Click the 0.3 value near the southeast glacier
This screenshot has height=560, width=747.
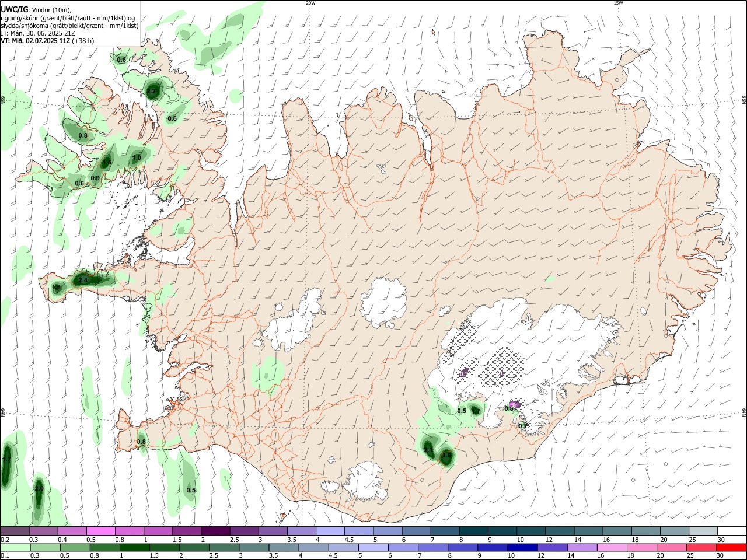click(x=523, y=426)
